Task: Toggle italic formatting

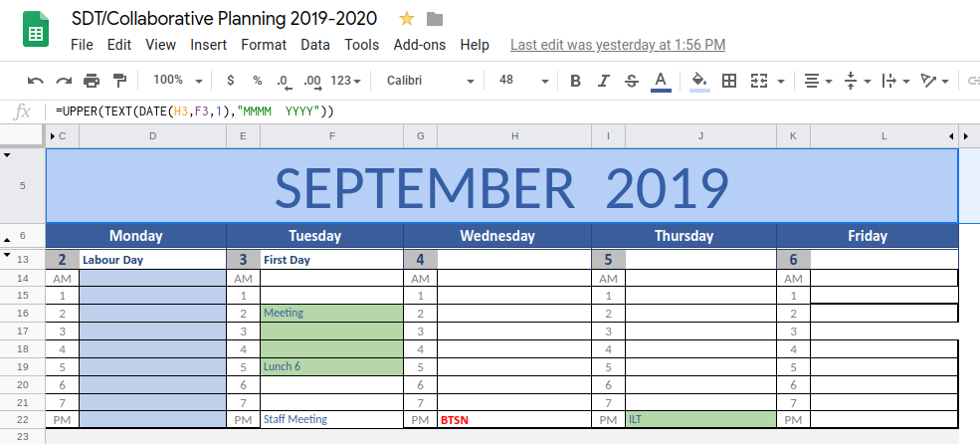Action: point(603,81)
